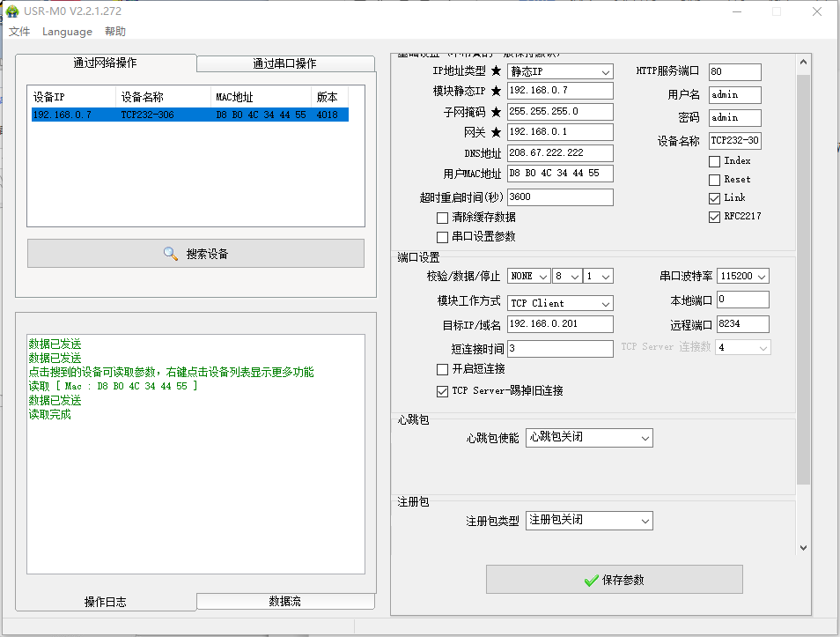The width and height of the screenshot is (840, 637).
Task: Enable the 开启短连接 checkbox
Action: [x=443, y=369]
